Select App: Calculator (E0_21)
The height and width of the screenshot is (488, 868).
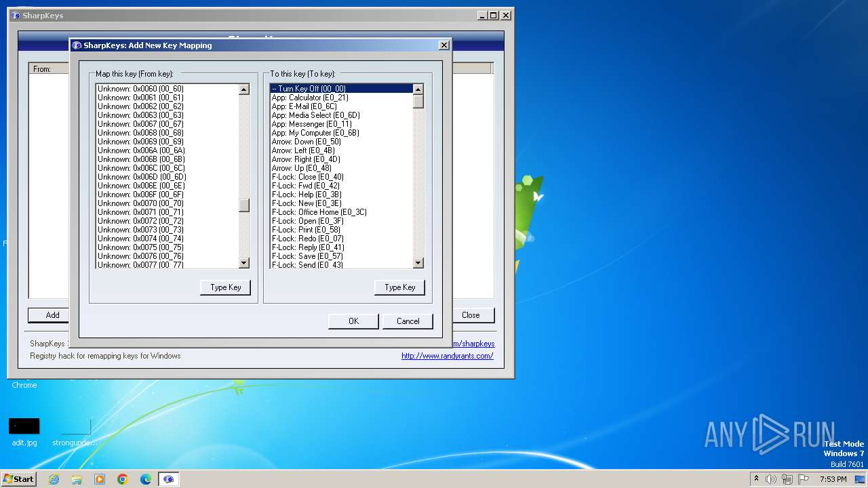pyautogui.click(x=341, y=98)
